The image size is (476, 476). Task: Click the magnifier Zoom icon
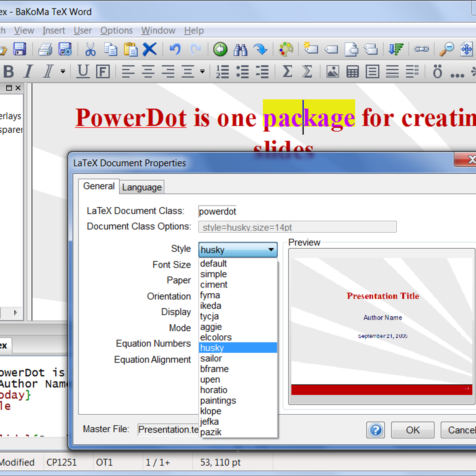coord(447,49)
